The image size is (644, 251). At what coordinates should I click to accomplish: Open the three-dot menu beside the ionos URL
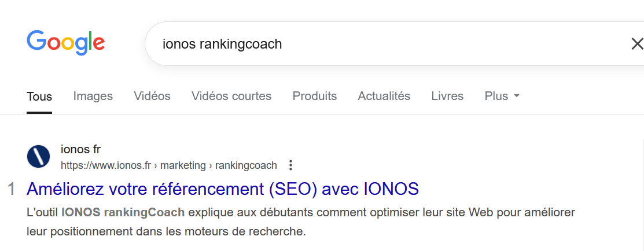click(x=290, y=165)
